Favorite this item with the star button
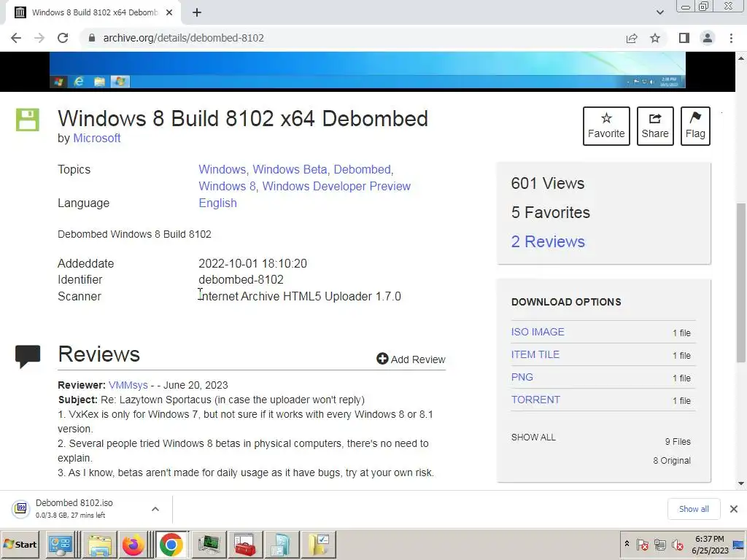This screenshot has height=560, width=747. coord(606,126)
